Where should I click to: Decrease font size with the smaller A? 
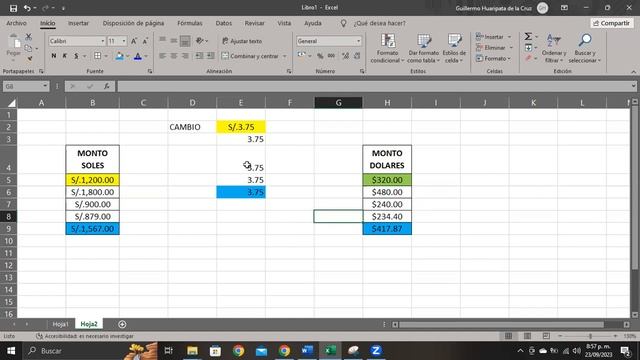pos(145,41)
